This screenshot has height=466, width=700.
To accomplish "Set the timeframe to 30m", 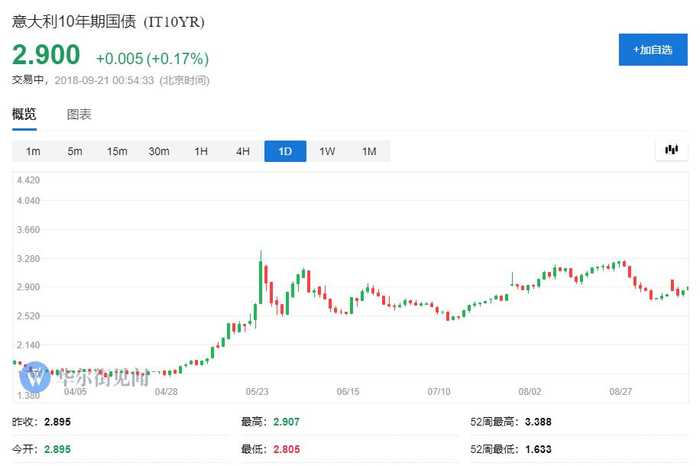I will point(159,151).
